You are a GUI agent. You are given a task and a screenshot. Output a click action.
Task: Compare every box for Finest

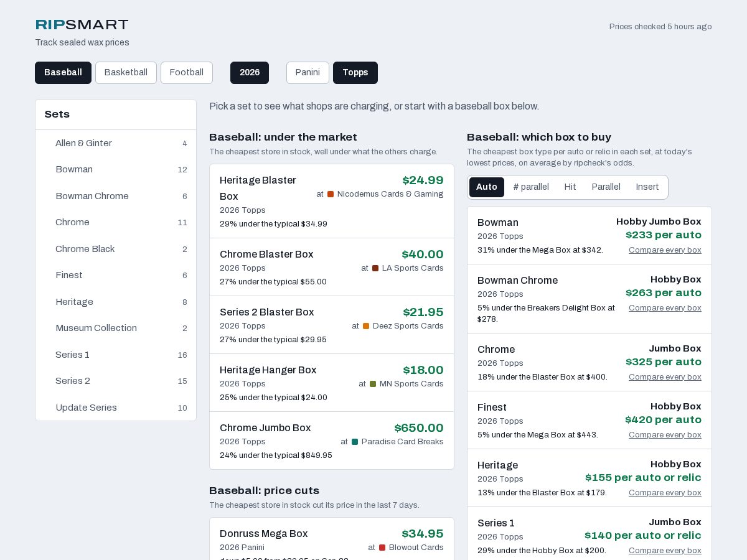tap(665, 435)
